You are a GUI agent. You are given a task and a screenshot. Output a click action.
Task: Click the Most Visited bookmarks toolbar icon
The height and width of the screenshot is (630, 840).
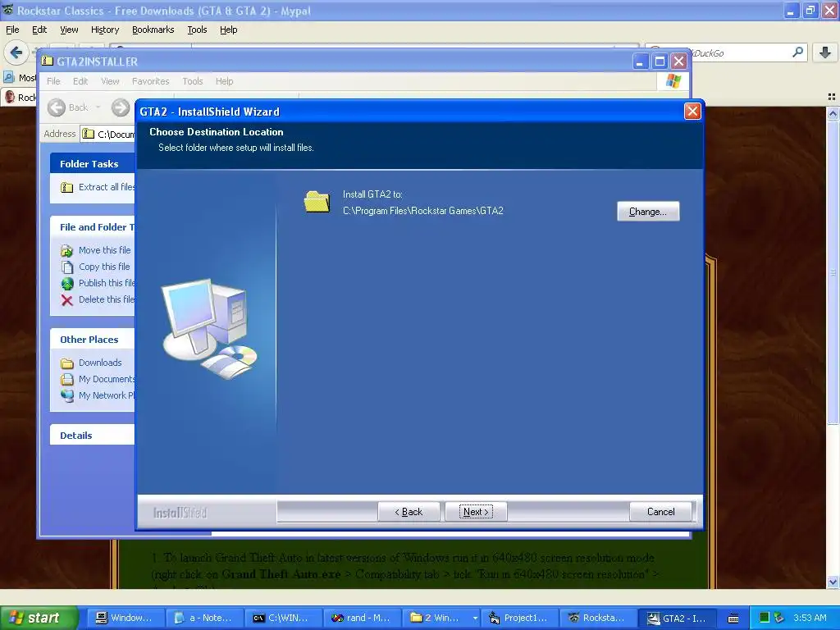pos(8,78)
